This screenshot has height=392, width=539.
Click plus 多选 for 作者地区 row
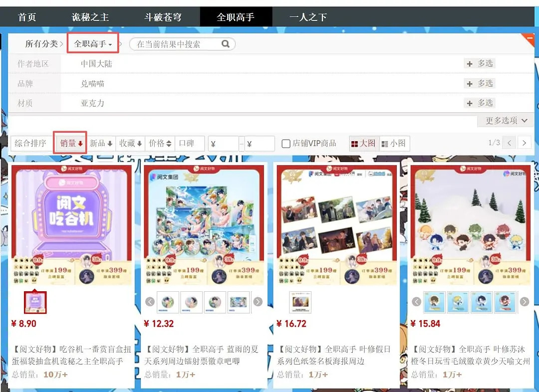point(480,63)
